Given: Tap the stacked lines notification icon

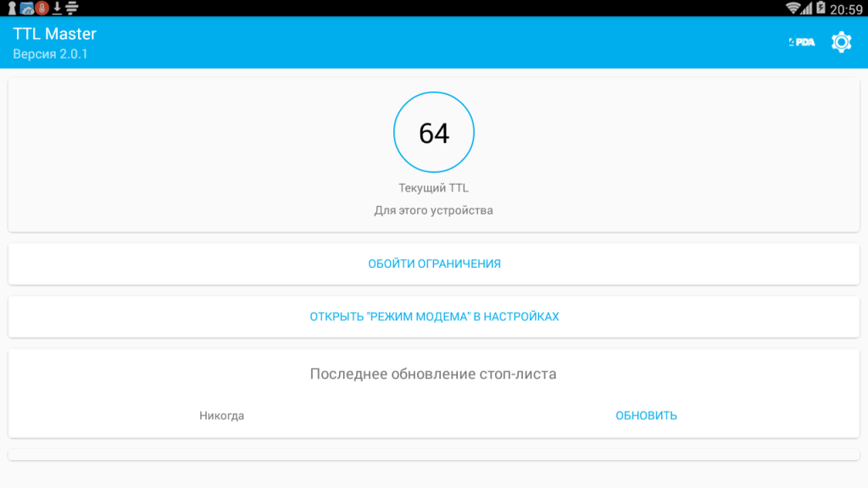Looking at the screenshot, I should point(72,8).
